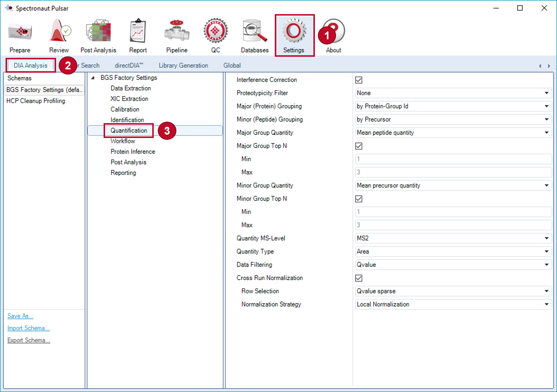
Task: Toggle the Major Group Top N checkbox
Action: 359,146
